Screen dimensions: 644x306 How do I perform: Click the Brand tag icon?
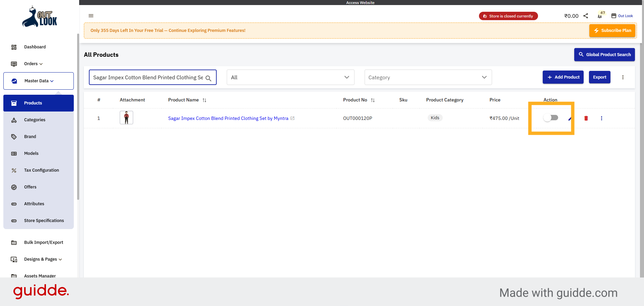click(14, 137)
